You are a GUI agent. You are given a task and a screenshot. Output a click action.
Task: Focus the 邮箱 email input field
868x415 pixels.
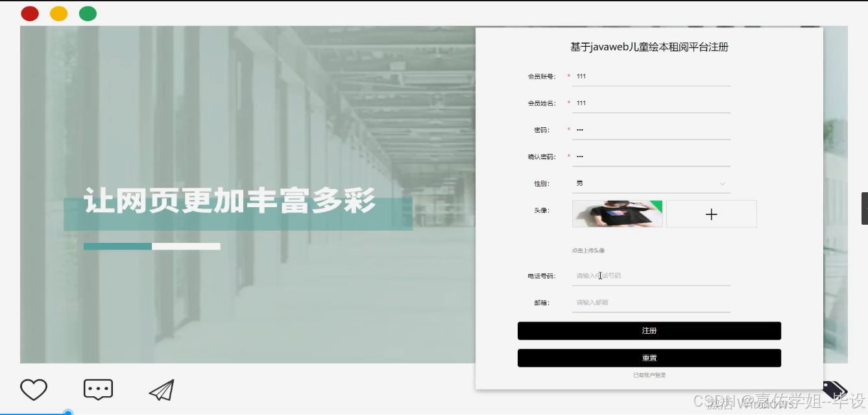click(x=650, y=302)
